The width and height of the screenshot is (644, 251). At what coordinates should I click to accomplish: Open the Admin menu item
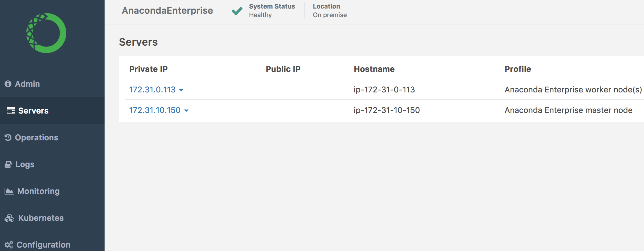pyautogui.click(x=27, y=84)
